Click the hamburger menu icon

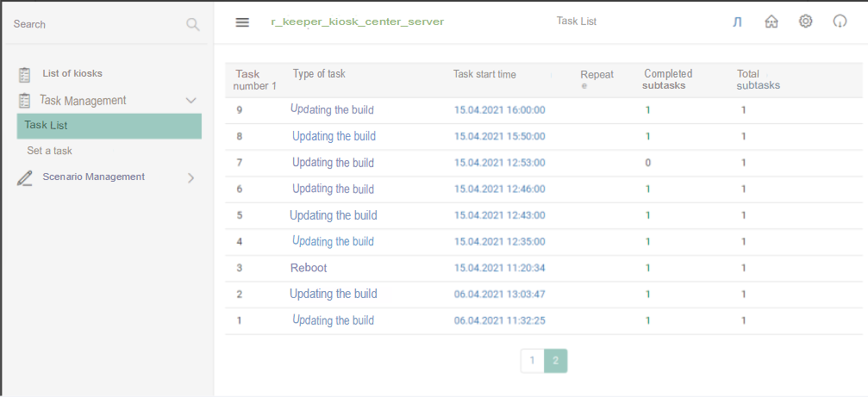point(242,22)
